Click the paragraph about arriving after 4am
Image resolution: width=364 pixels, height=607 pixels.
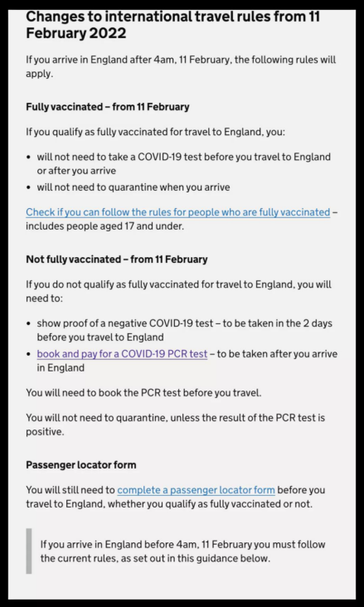pos(181,66)
